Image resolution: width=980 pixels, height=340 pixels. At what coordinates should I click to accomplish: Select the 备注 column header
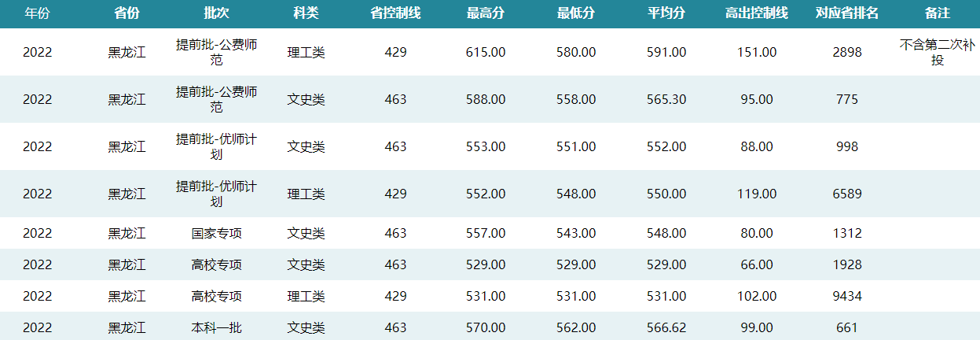pos(938,13)
